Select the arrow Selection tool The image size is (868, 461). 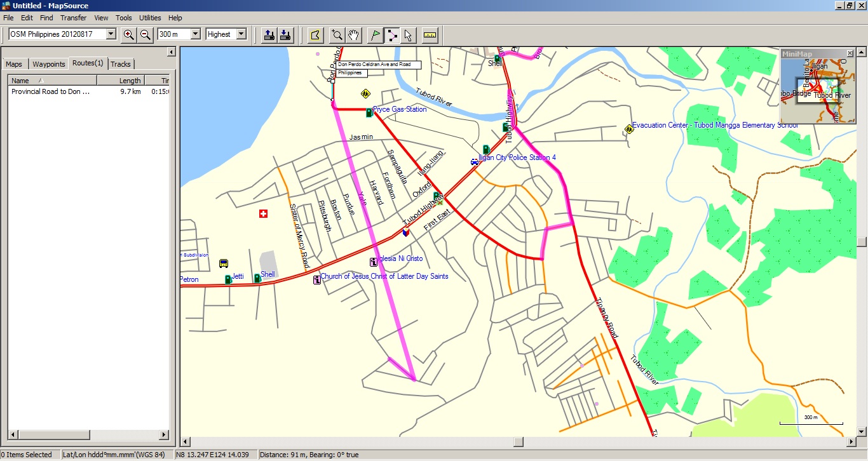tap(408, 35)
